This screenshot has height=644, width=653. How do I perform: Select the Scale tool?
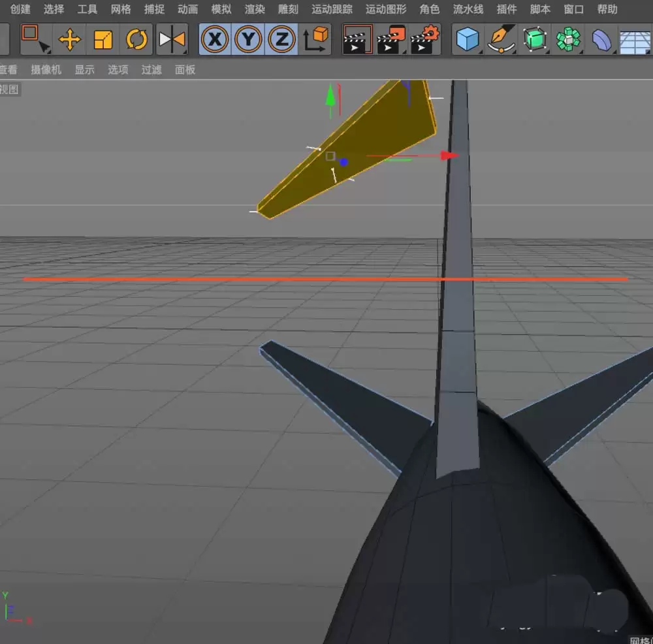(x=103, y=39)
